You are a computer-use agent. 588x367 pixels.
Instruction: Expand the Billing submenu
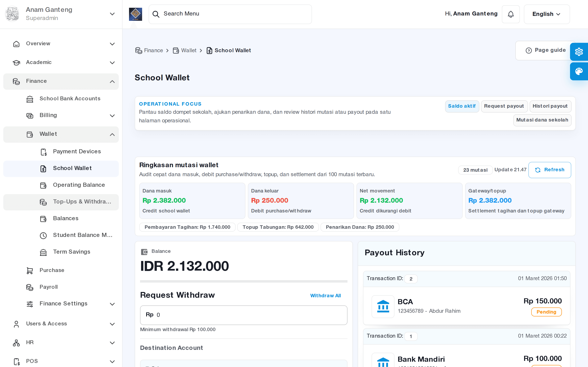click(x=112, y=116)
